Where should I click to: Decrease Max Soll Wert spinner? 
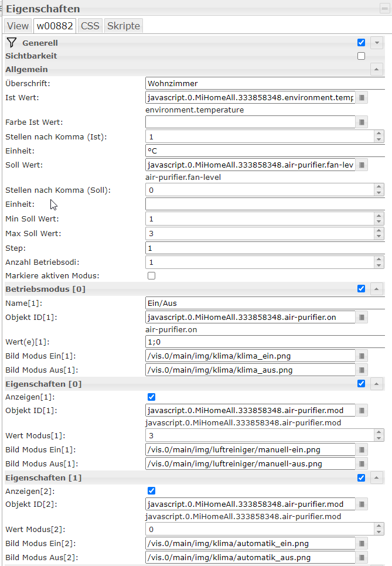coord(379,237)
